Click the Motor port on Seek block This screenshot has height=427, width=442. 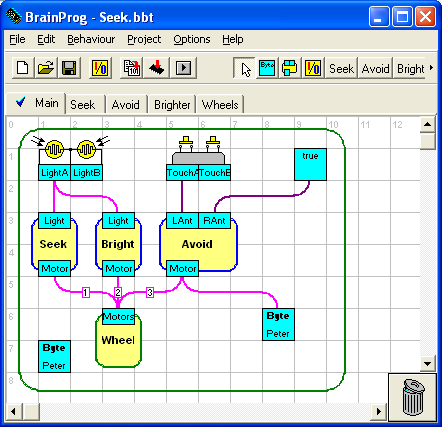[54, 269]
